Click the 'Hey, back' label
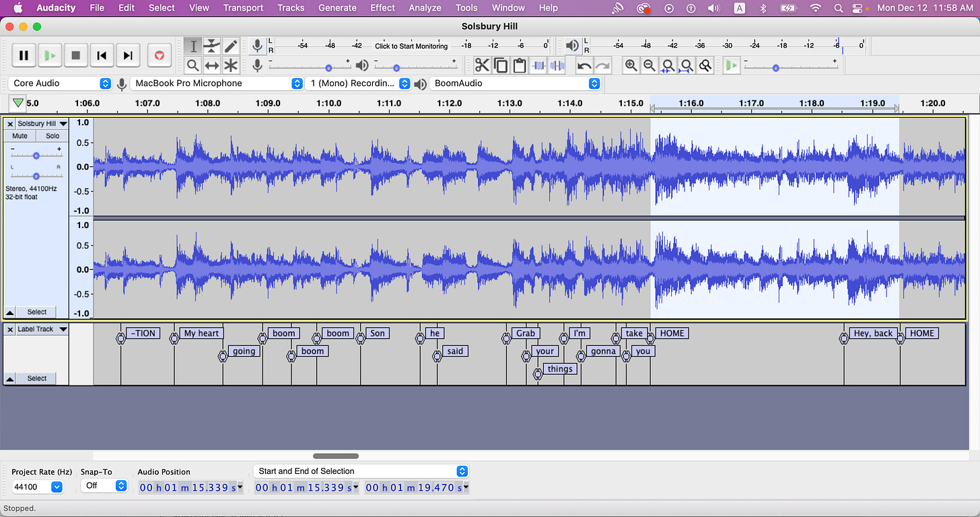This screenshot has height=517, width=980. click(x=873, y=333)
